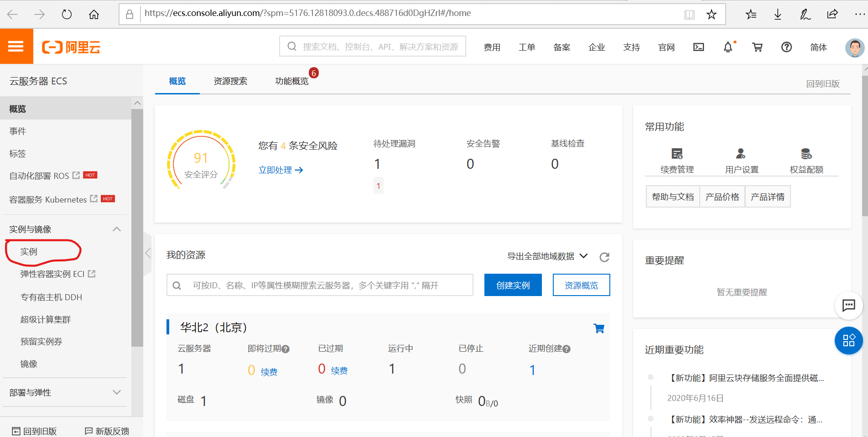Open 导出全部地域数据 dropdown
The height and width of the screenshot is (437, 868).
pyautogui.click(x=547, y=256)
